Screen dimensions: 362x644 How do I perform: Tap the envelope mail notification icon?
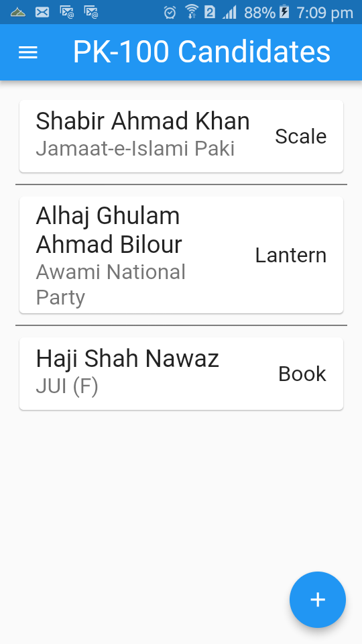(42, 12)
